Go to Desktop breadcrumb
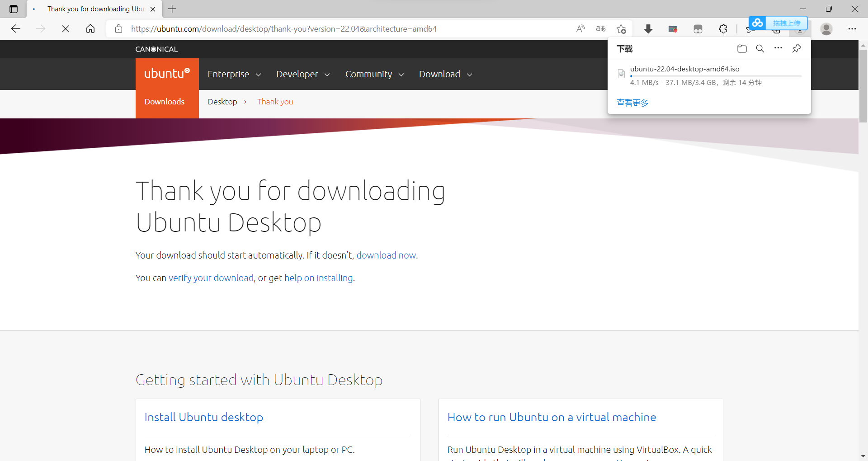 222,102
